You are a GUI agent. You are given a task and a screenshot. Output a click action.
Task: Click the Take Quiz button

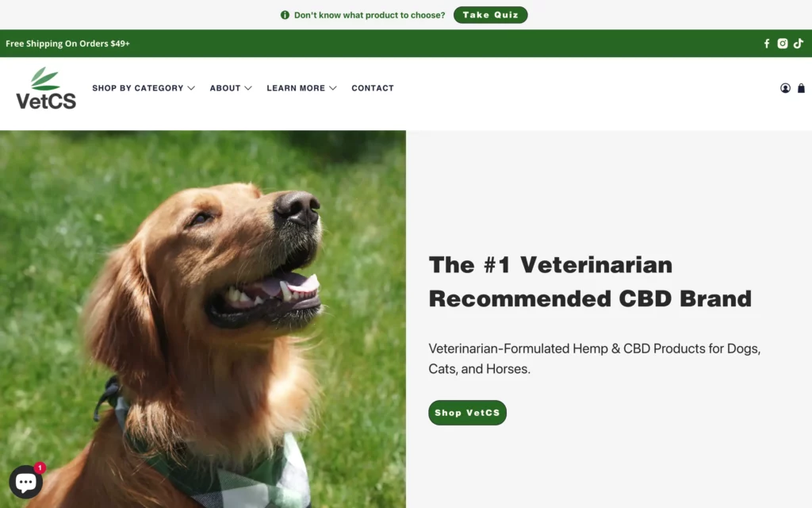tap(490, 15)
